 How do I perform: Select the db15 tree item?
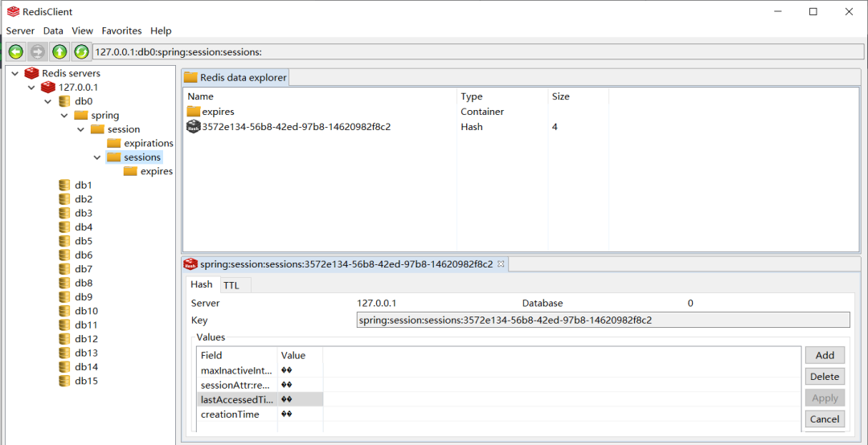pyautogui.click(x=86, y=381)
